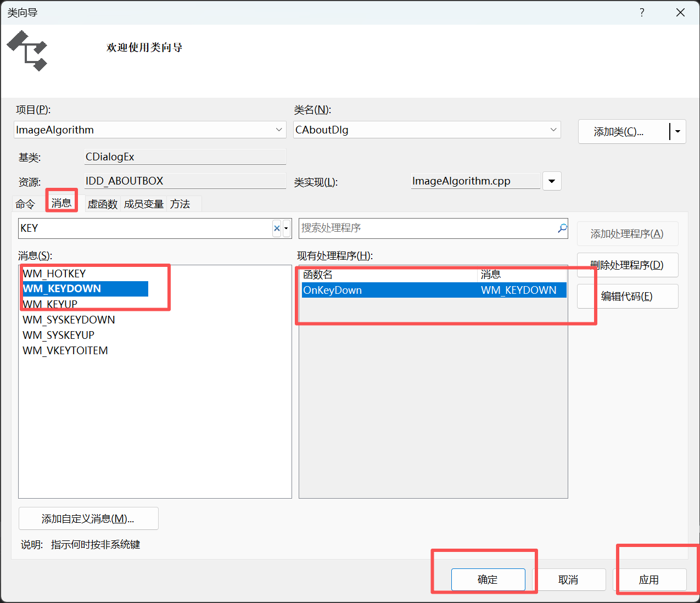Click the 添加自定义消息(M)... button
Screen dimensions: 700x603
tap(88, 518)
